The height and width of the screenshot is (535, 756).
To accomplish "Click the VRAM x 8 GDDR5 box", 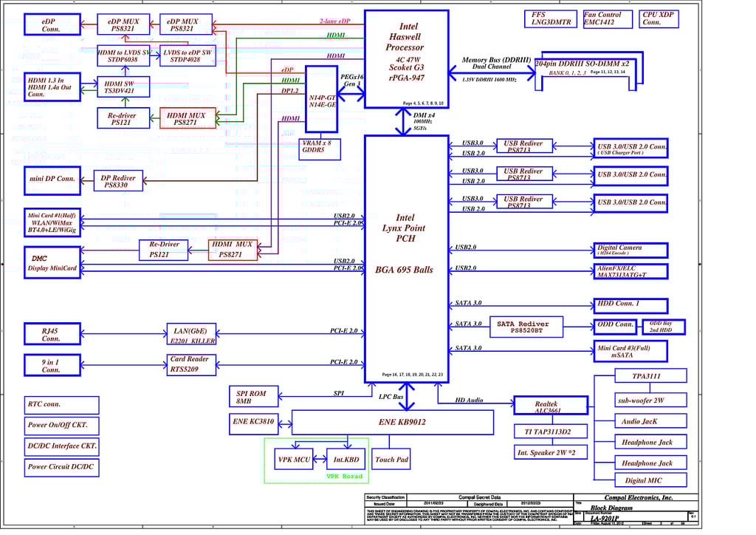I will point(322,149).
